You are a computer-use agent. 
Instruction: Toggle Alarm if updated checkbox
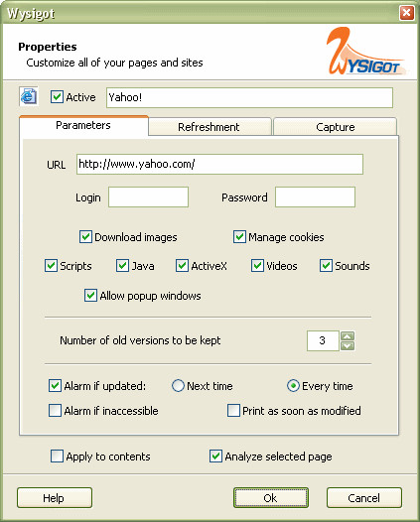click(55, 385)
